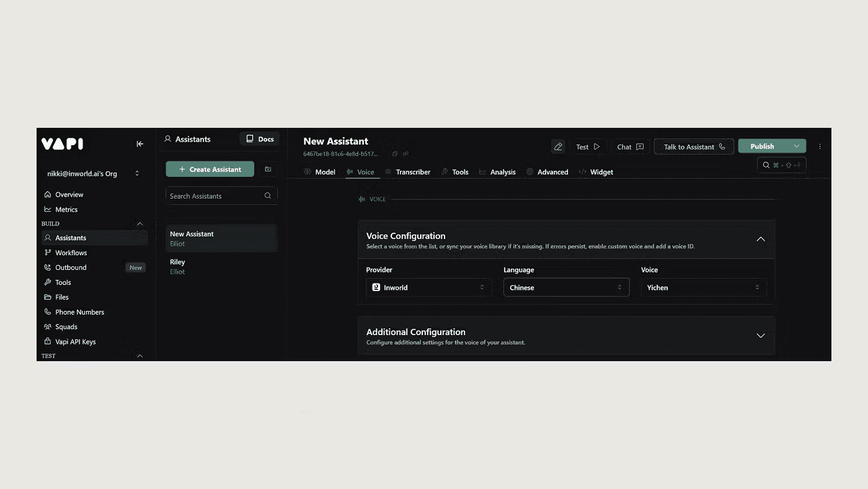Viewport: 868px width, 489px height.
Task: Open the Publish dropdown arrow
Action: coord(797,146)
